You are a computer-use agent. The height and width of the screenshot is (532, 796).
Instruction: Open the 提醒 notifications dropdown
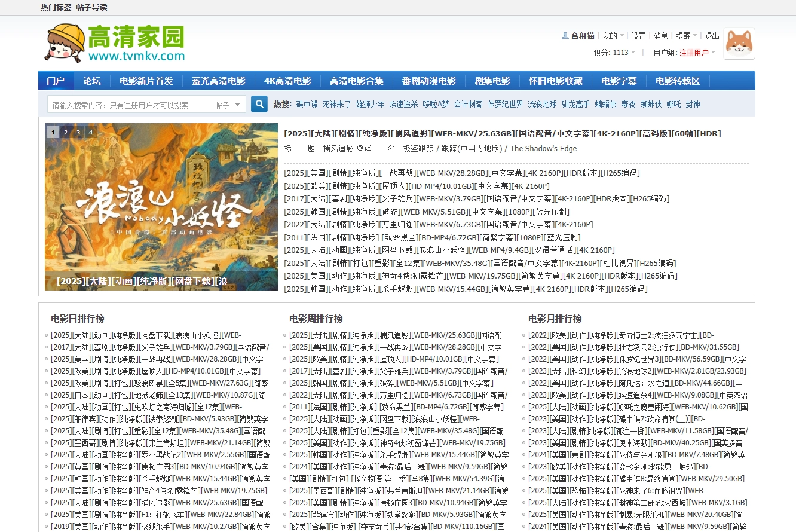(x=687, y=36)
